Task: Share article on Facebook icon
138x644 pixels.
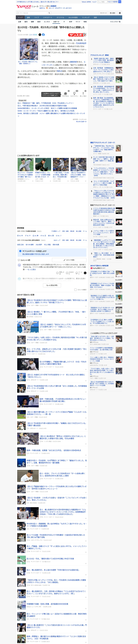Action: 43,35
